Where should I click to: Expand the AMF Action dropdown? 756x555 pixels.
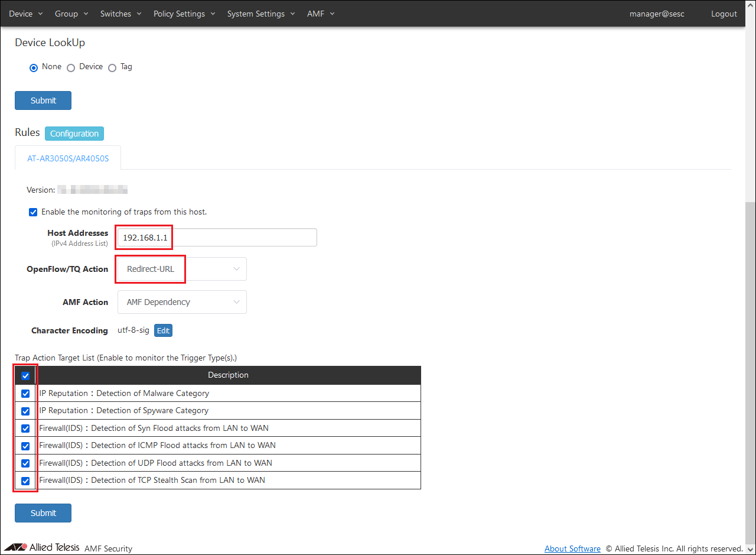182,302
